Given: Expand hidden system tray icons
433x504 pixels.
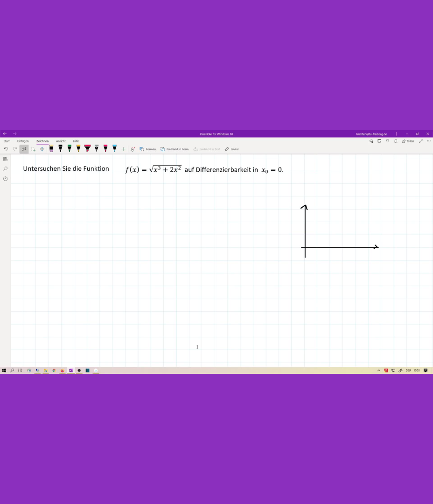Looking at the screenshot, I should click(379, 370).
